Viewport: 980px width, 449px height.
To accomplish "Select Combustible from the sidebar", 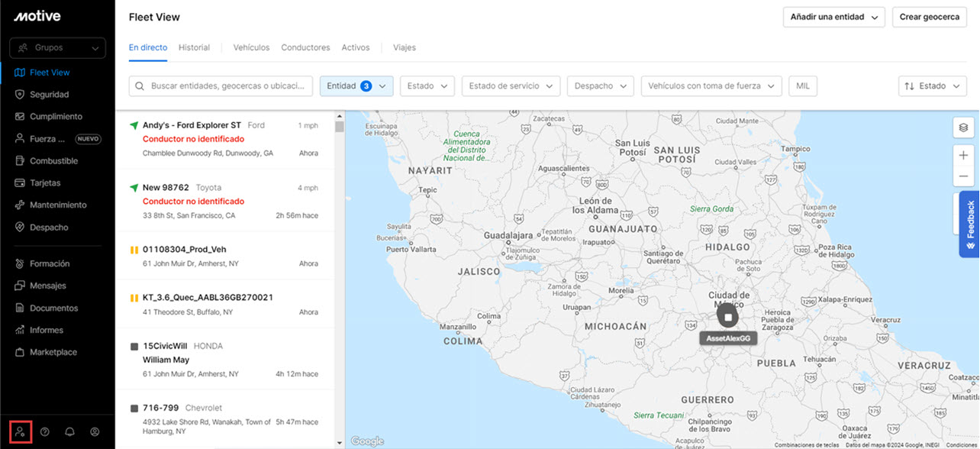I will (x=56, y=160).
